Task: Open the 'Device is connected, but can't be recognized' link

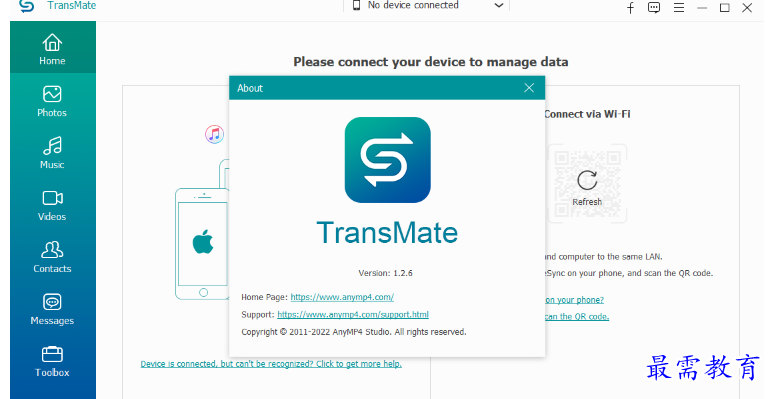Action: pyautogui.click(x=271, y=364)
